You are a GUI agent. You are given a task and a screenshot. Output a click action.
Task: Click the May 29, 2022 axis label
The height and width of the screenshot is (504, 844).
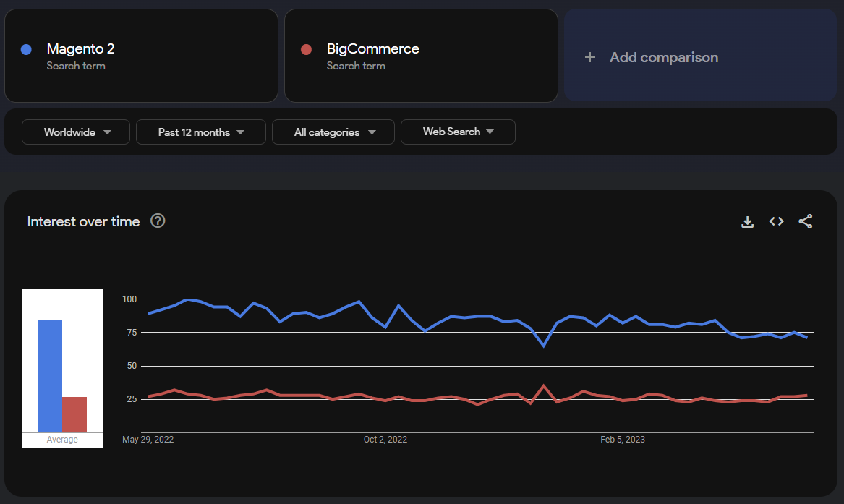tap(148, 440)
